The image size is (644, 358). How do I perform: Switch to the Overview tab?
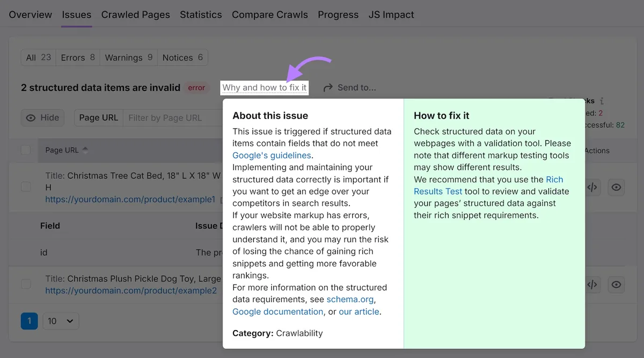31,14
